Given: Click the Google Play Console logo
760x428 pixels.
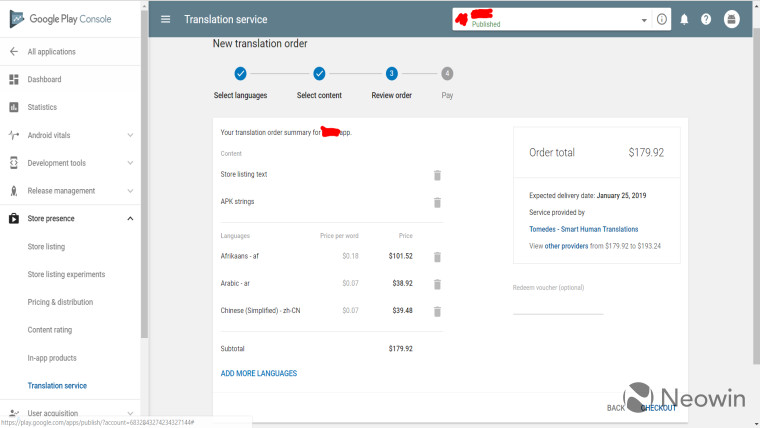Looking at the screenshot, I should point(61,19).
